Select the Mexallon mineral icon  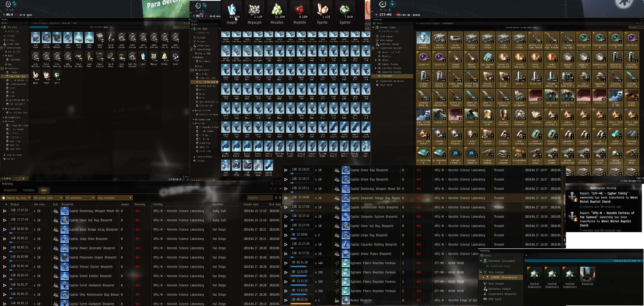pyautogui.click(x=277, y=10)
